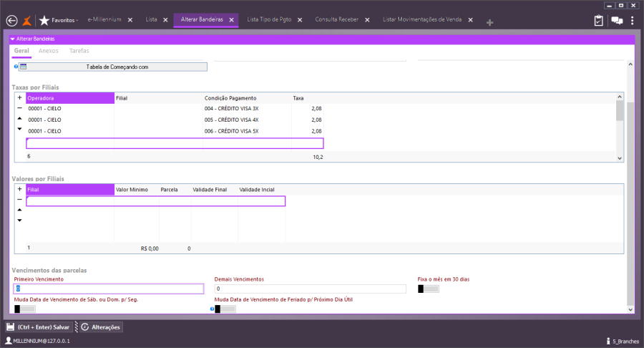Viewport: 644px width, 348px height.
Task: Move row up in Taxas por Filiais
Action: [20, 118]
